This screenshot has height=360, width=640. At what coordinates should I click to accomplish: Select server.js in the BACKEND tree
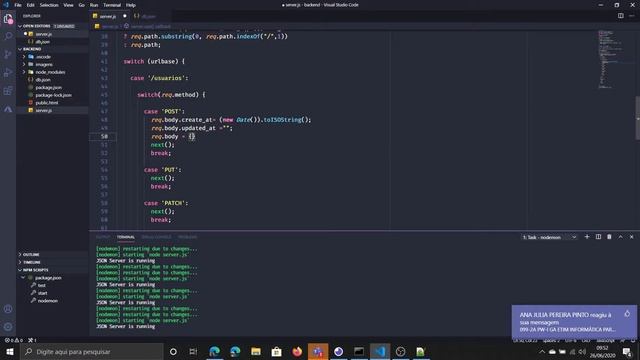[52, 110]
